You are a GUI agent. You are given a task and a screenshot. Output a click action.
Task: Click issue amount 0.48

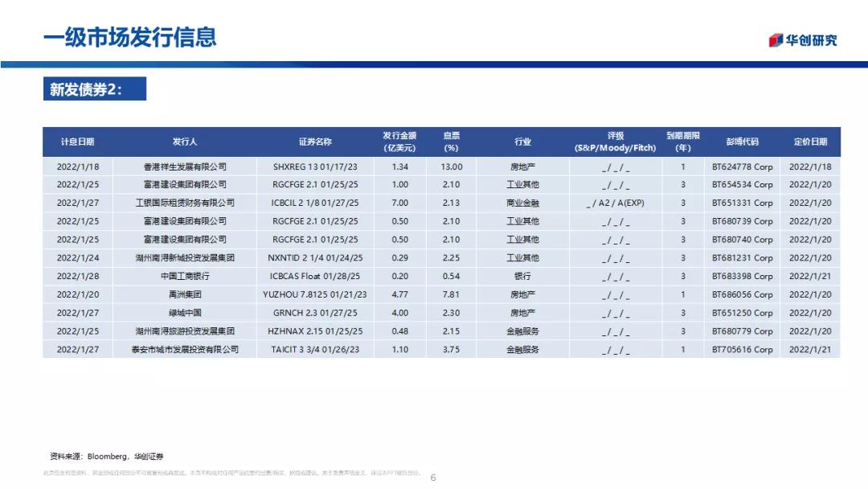coord(399,331)
